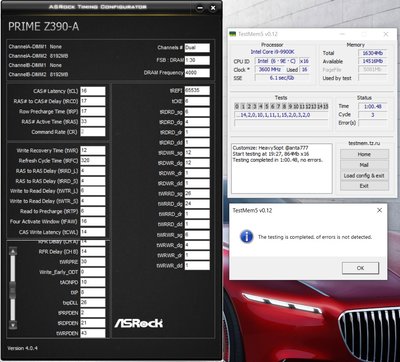Click OK in the testing completed dialog
400x362 pixels.
(x=360, y=268)
